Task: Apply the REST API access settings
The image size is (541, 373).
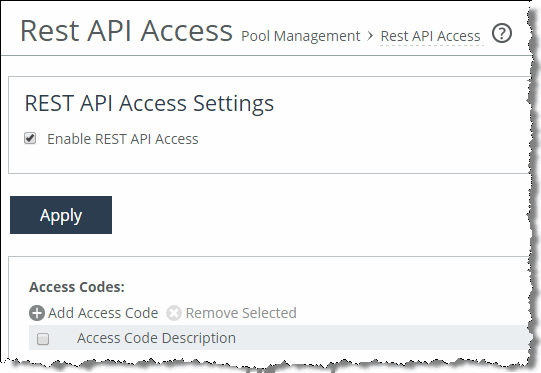Action: [61, 215]
